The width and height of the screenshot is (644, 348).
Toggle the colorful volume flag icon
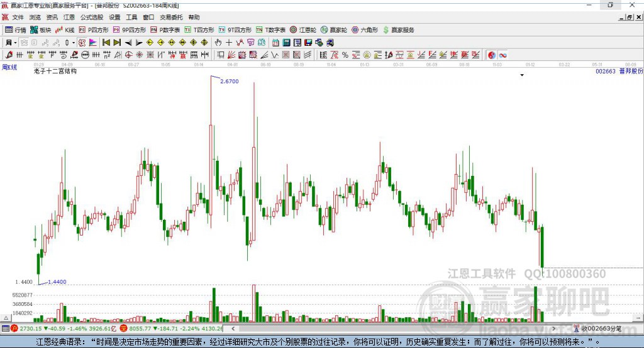tap(93, 43)
